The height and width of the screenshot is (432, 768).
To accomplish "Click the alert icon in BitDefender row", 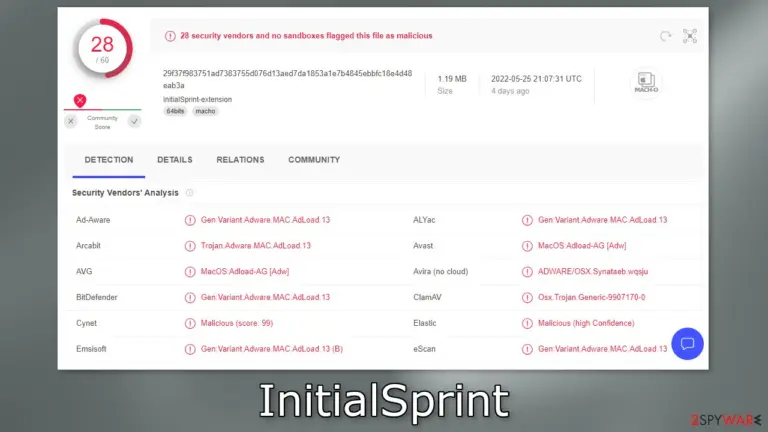I will (190, 297).
